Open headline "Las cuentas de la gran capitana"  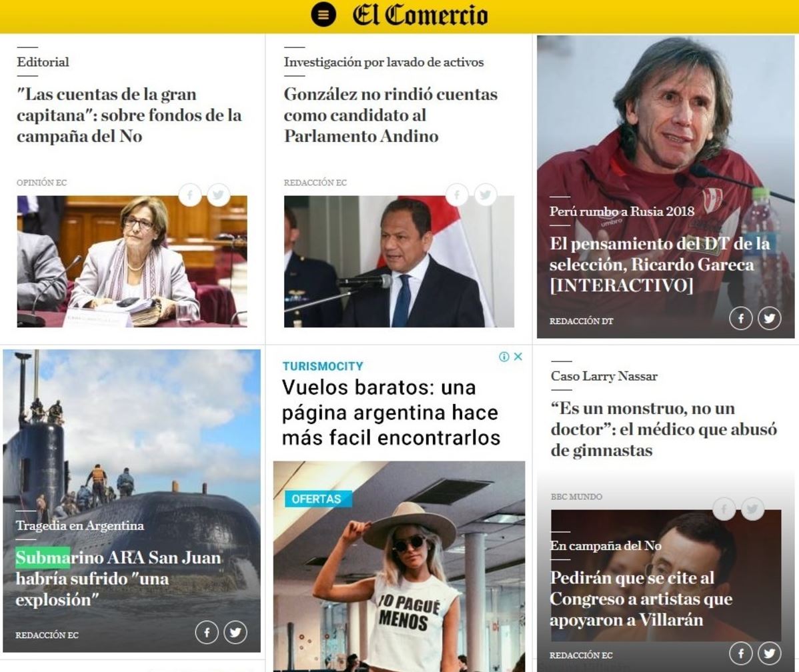pyautogui.click(x=129, y=115)
